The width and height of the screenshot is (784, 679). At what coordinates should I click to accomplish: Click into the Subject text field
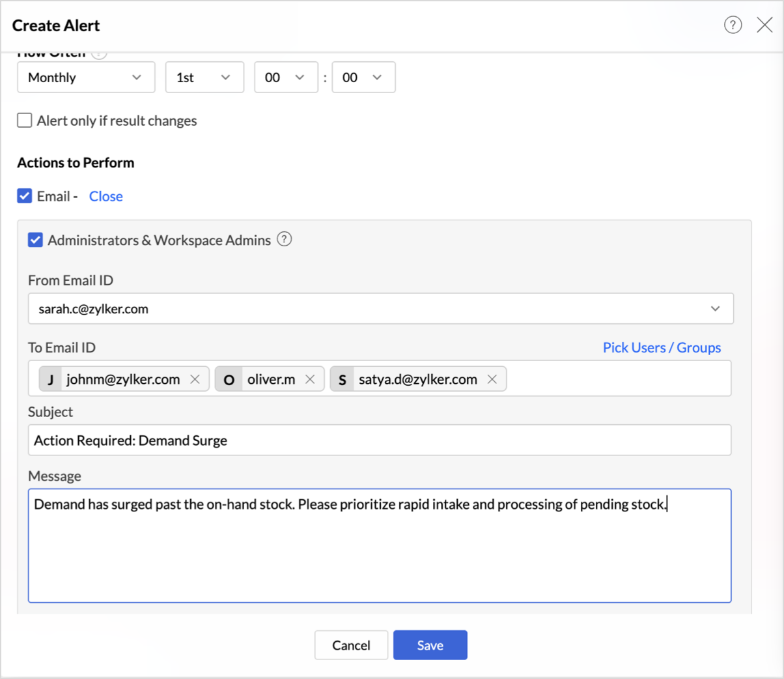point(379,441)
